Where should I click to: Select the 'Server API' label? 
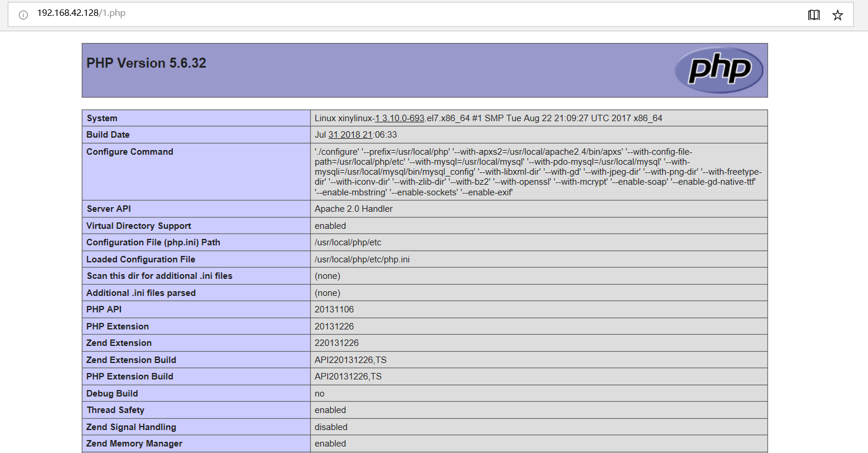pyautogui.click(x=109, y=209)
